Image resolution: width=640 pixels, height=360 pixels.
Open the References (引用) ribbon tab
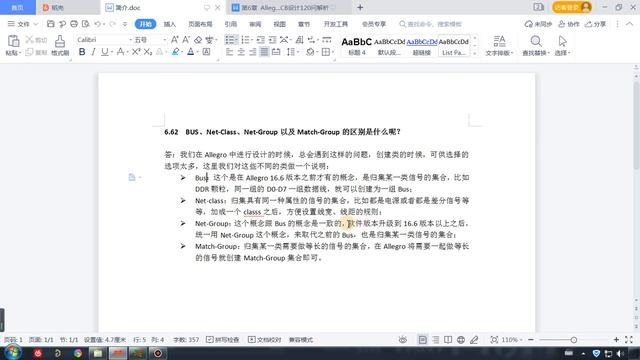pos(231,24)
